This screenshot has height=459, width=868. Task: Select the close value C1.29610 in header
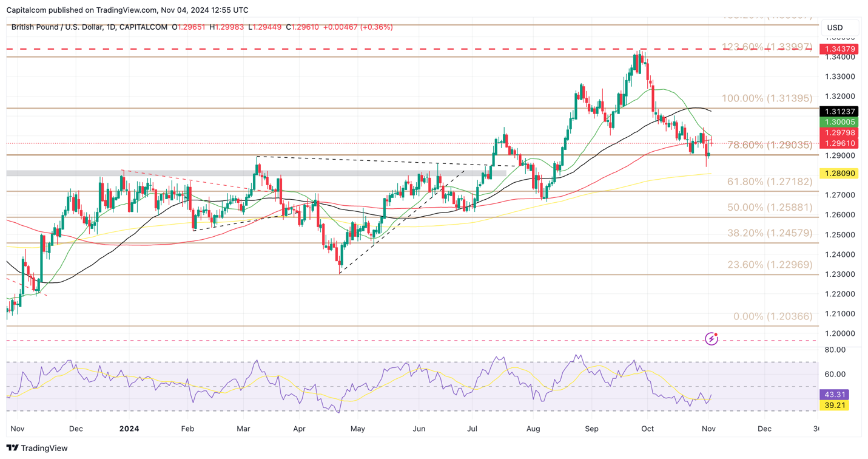(302, 27)
